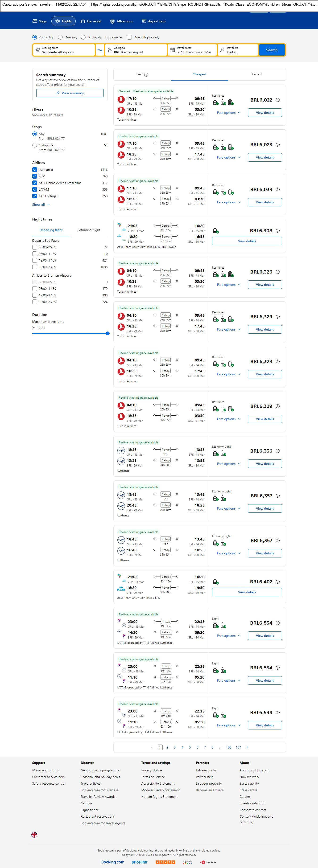This screenshot has width=318, height=868.
Task: Switch to the Fastest sorting tab
Action: pyautogui.click(x=257, y=74)
